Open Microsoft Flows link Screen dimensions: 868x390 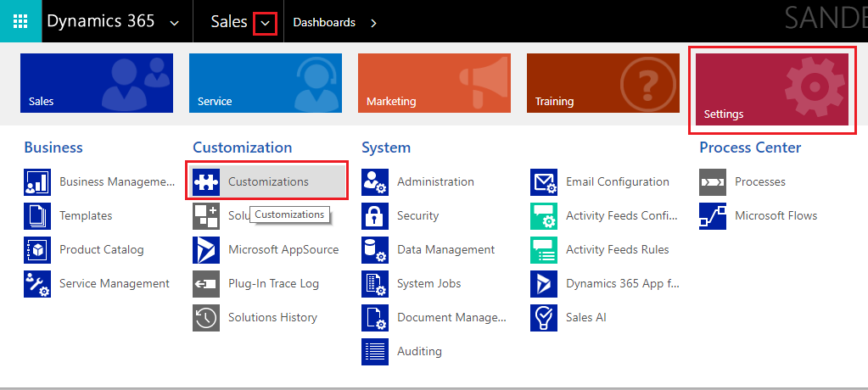click(776, 215)
